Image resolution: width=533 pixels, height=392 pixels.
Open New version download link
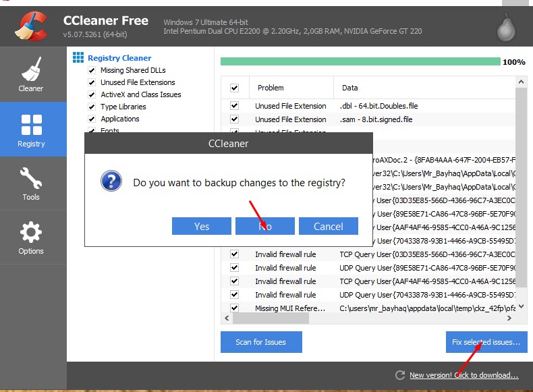click(x=464, y=375)
